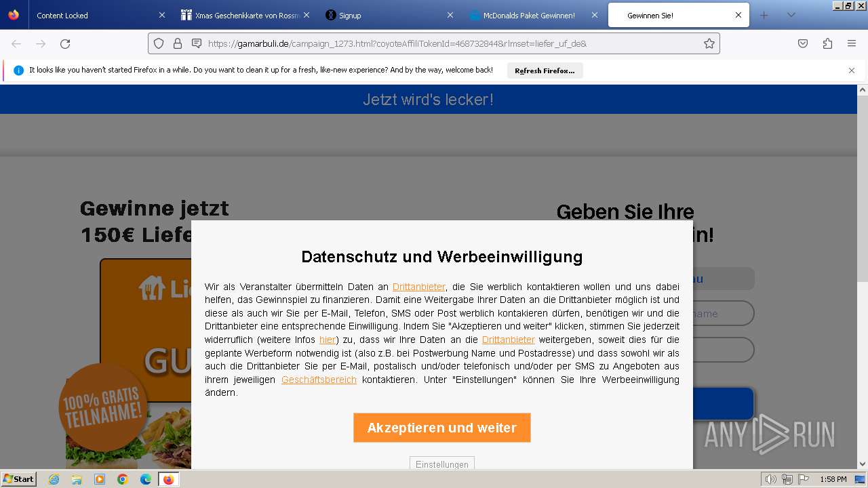Close the Signup tab
The height and width of the screenshot is (488, 868).
click(451, 15)
